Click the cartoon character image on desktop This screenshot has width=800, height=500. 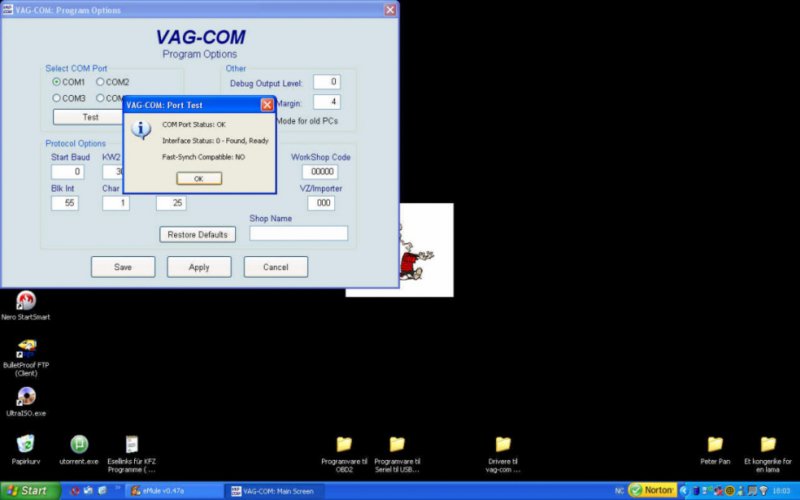click(426, 250)
